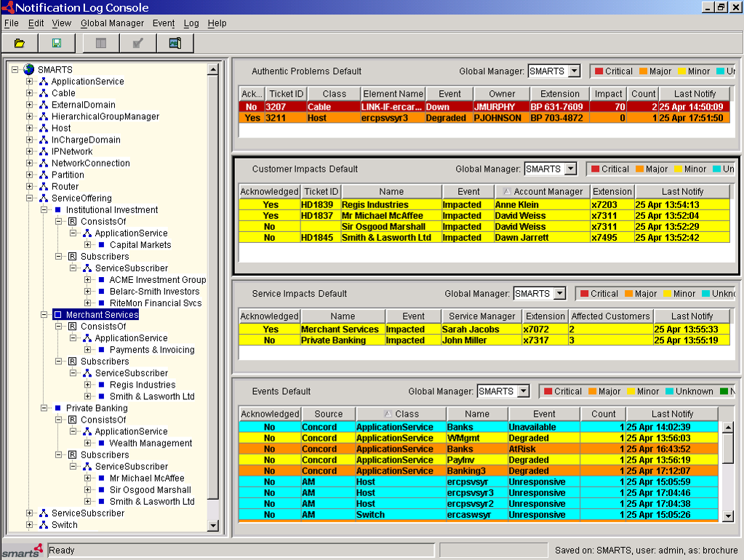Screen dimensions: 744x560
Task: Click the open folder toolbar icon
Action: [x=20, y=43]
